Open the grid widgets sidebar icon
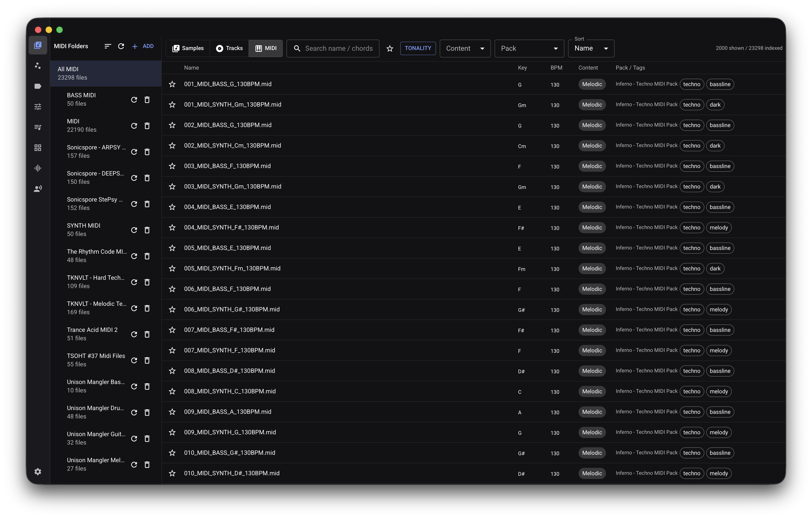Image resolution: width=812 pixels, height=519 pixels. pyautogui.click(x=38, y=148)
